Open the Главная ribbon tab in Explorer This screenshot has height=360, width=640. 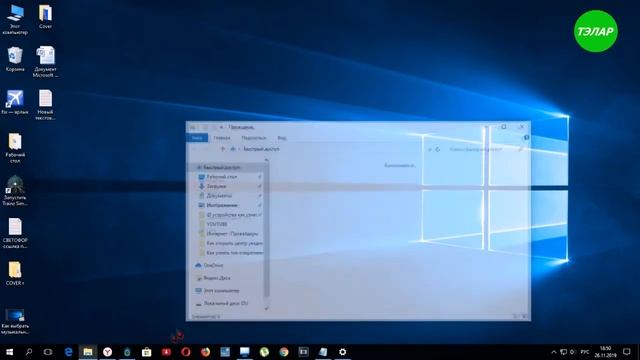click(222, 138)
